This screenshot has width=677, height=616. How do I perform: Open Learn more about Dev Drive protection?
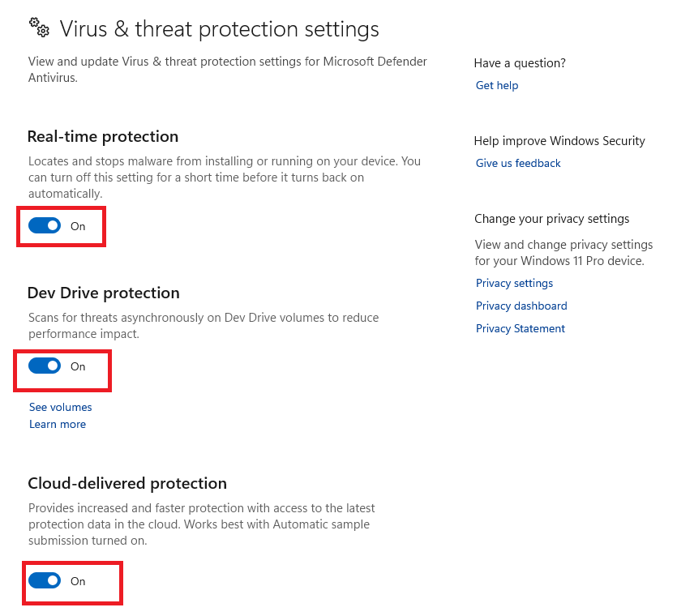[x=58, y=424]
